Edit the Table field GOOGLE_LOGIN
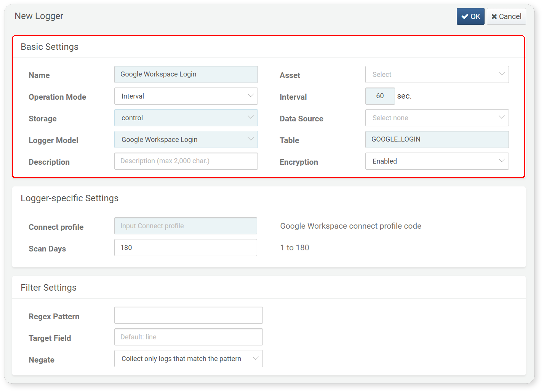 [x=437, y=139]
